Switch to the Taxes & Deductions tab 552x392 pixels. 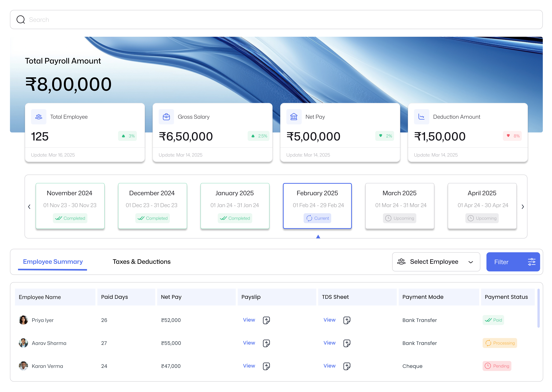click(x=142, y=262)
